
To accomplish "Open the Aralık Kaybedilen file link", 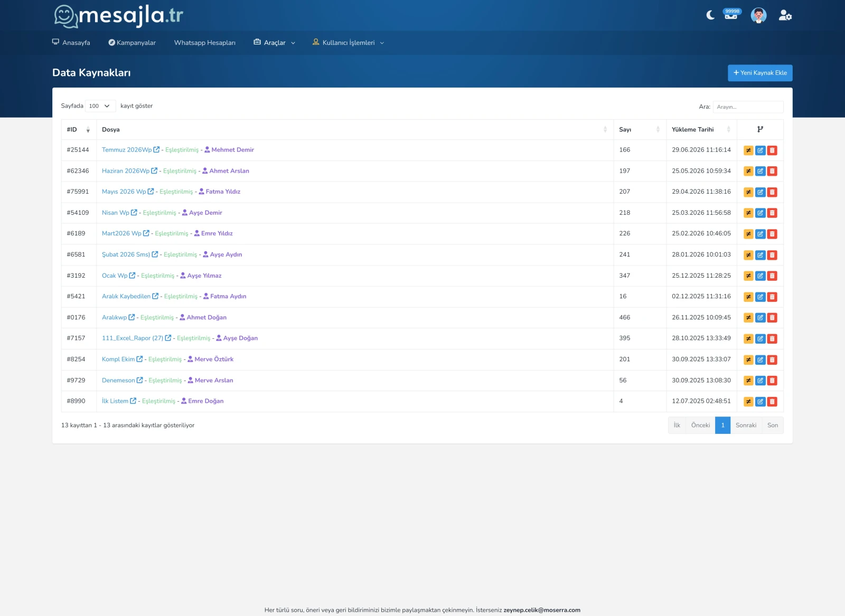I will 126,297.
